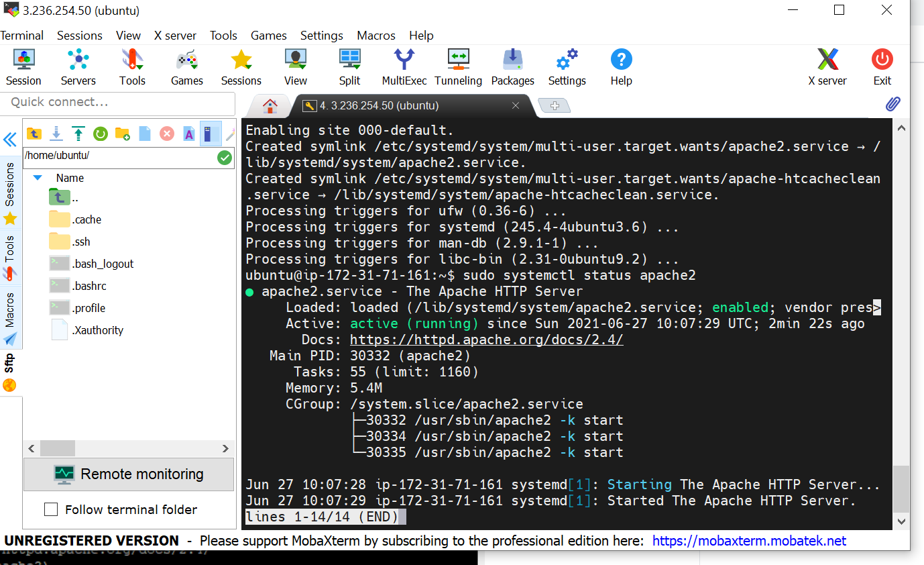Enable Follow terminal folder

click(51, 509)
